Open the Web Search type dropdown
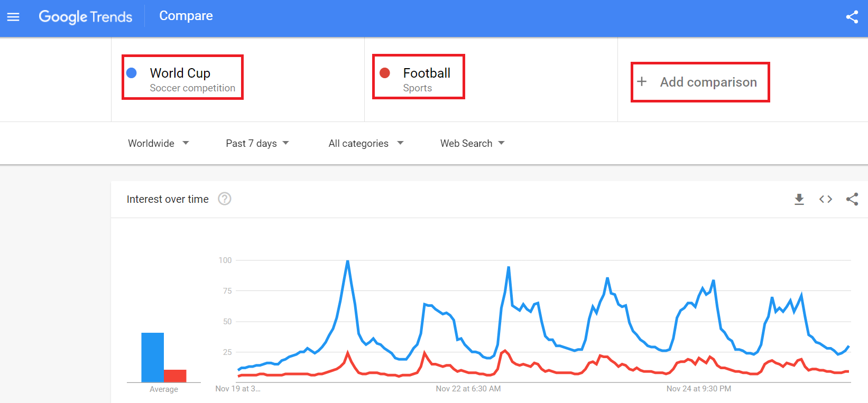This screenshot has height=403, width=868. pos(472,143)
